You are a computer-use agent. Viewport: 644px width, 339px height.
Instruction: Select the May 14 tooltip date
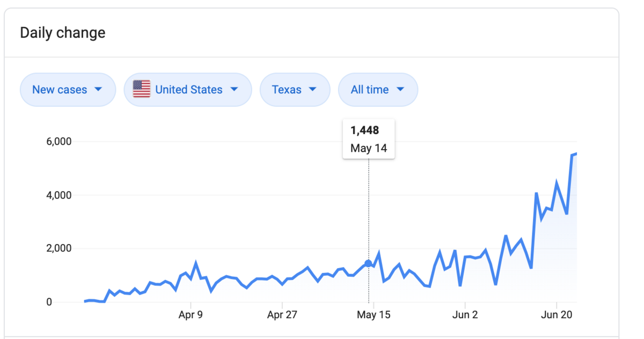coord(369,148)
